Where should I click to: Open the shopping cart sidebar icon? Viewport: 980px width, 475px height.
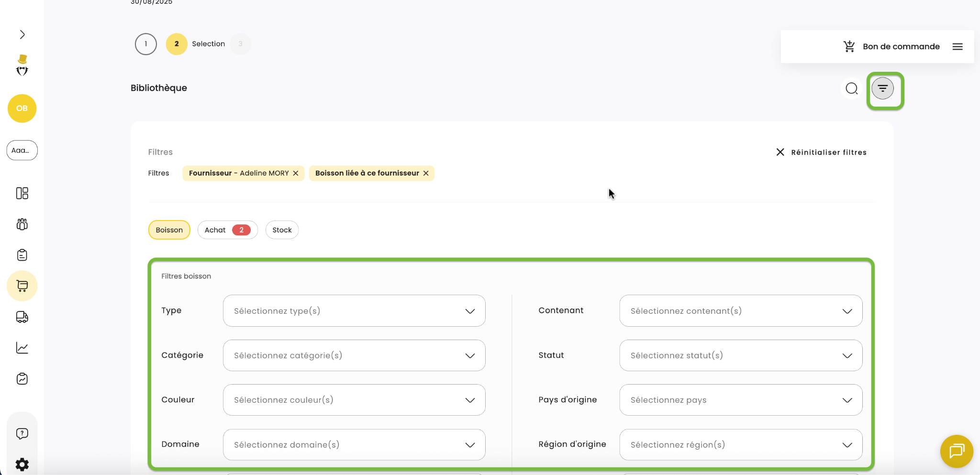tap(22, 286)
